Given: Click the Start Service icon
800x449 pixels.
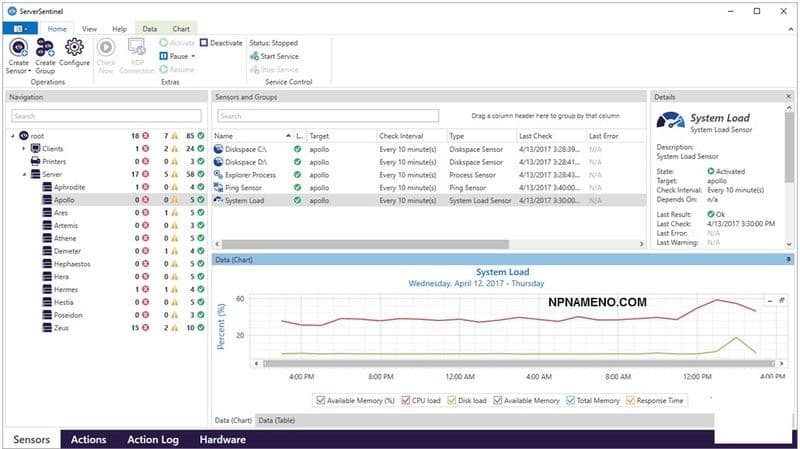Looking at the screenshot, I should pos(254,56).
